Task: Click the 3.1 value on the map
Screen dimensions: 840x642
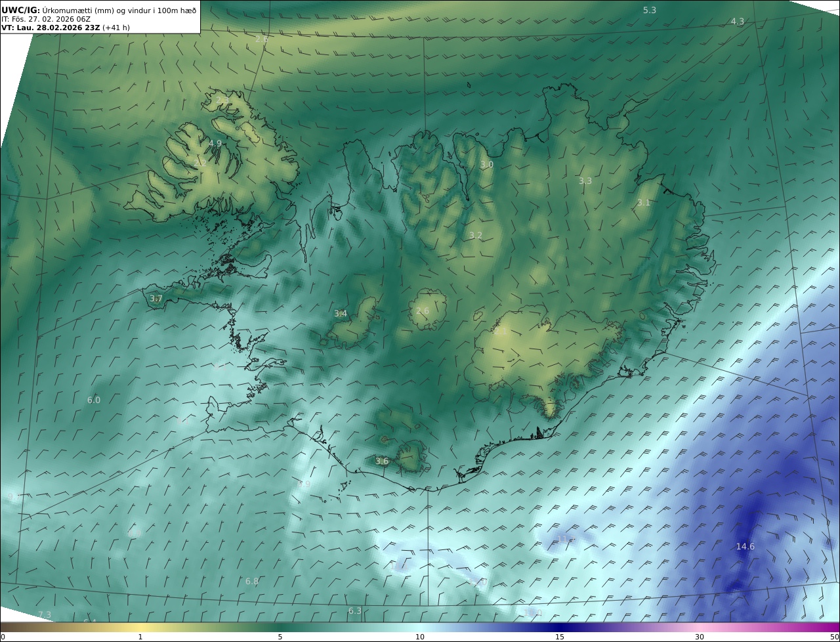Action: pyautogui.click(x=643, y=202)
